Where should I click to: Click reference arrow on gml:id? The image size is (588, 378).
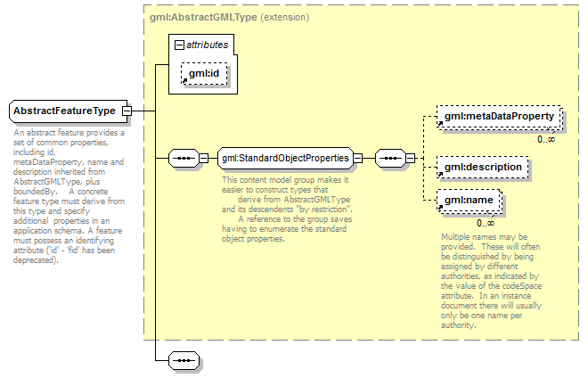184,82
